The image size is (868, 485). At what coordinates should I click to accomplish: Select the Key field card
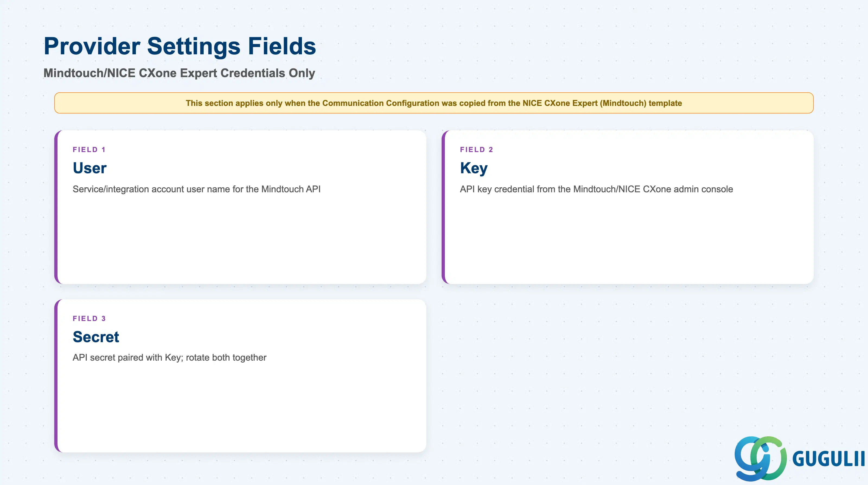[627, 207]
